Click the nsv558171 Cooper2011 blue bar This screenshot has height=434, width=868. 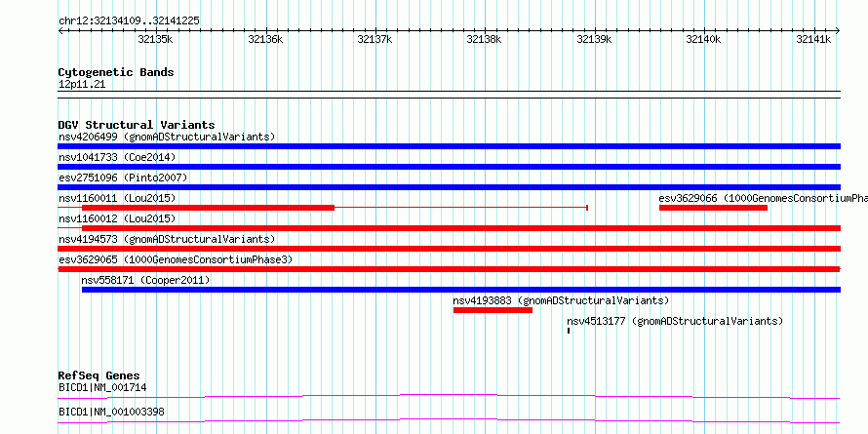tap(461, 290)
